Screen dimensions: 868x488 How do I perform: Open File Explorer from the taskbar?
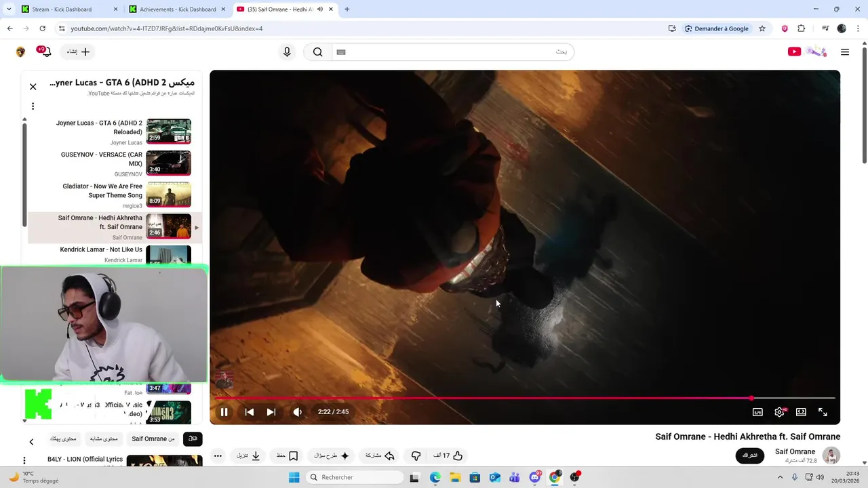tap(455, 478)
